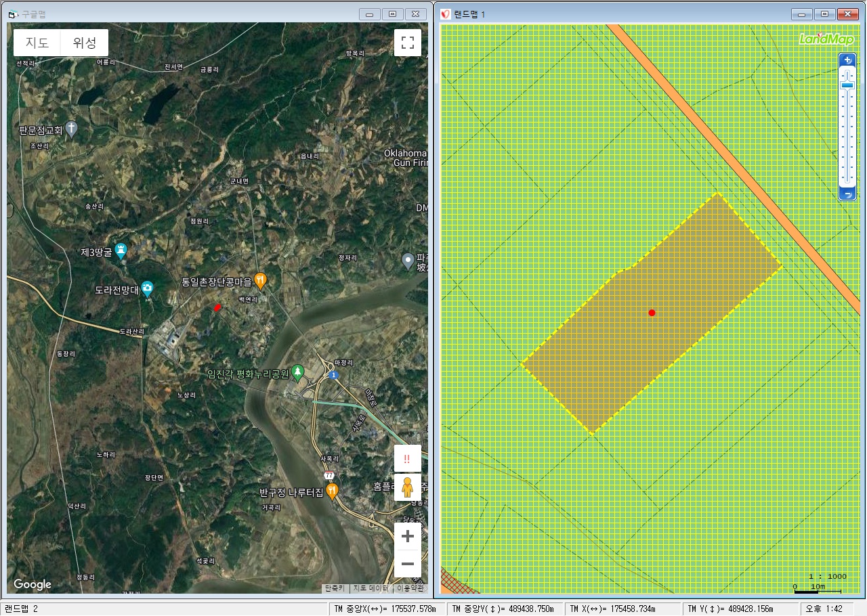Screen dimensions: 867x616
Task: Click the 군내면 label on Google map
Action: [x=240, y=181]
